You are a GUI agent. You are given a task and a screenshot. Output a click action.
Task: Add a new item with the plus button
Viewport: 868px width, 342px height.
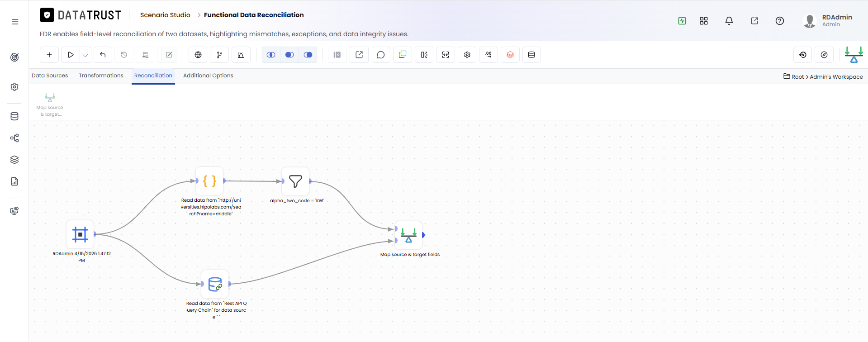coord(49,55)
